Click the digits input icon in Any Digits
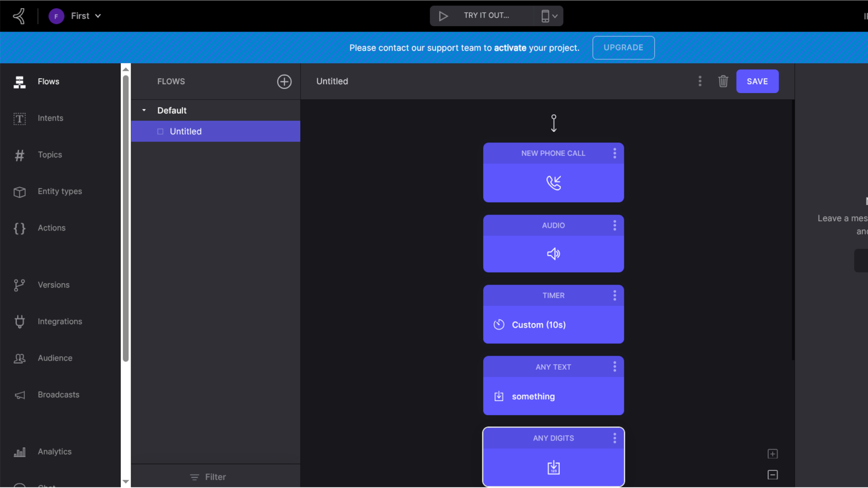 553,468
